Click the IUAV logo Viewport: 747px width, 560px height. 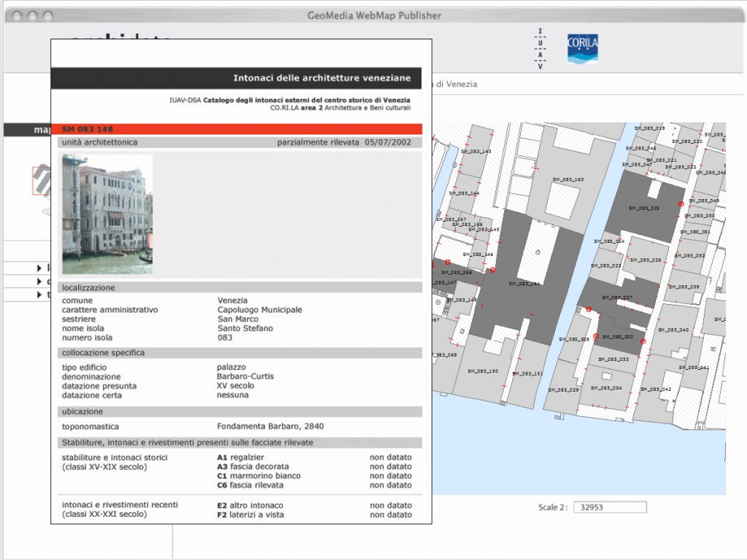pos(540,49)
